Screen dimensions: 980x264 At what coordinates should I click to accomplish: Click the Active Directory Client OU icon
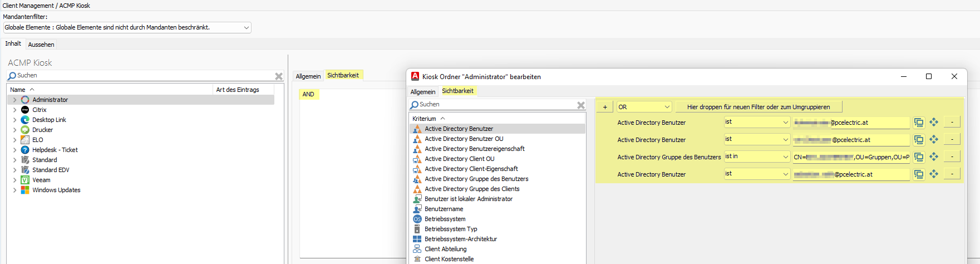click(417, 159)
